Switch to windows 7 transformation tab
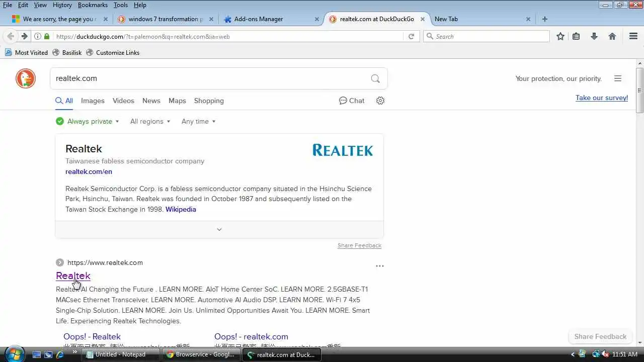Screen dimensions: 644x362 click(x=165, y=19)
